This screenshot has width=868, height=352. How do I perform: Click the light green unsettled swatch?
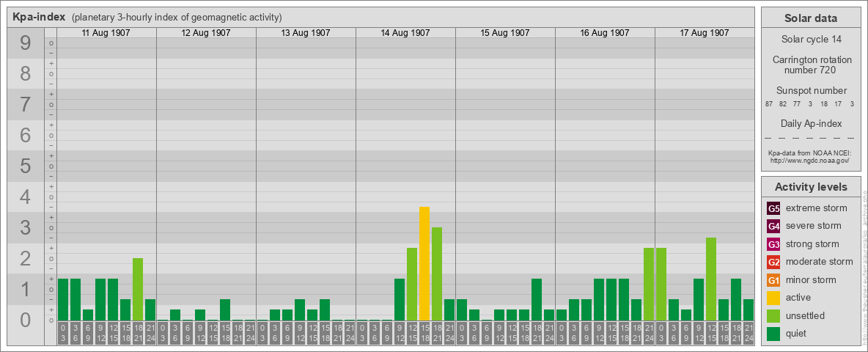click(773, 315)
